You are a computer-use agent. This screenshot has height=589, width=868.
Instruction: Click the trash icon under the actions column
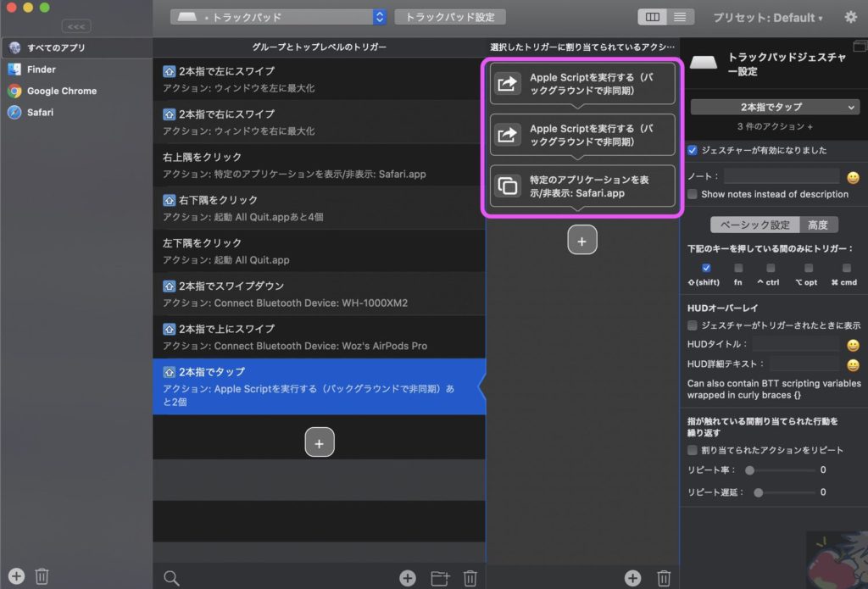tap(664, 577)
